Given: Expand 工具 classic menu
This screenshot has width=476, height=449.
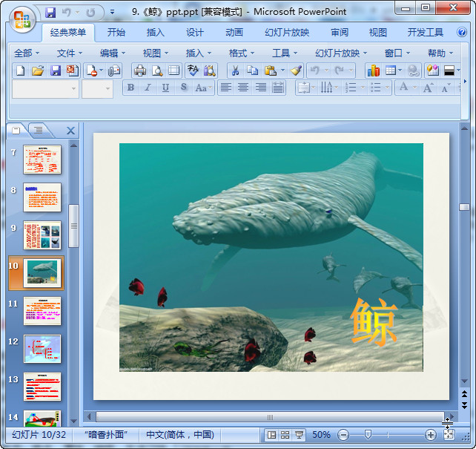Looking at the screenshot, I should pyautogui.click(x=285, y=53).
